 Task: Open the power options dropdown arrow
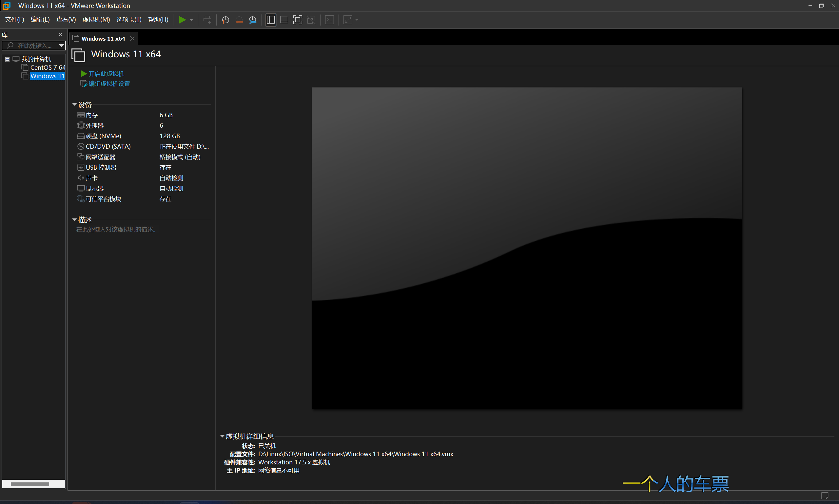point(192,20)
